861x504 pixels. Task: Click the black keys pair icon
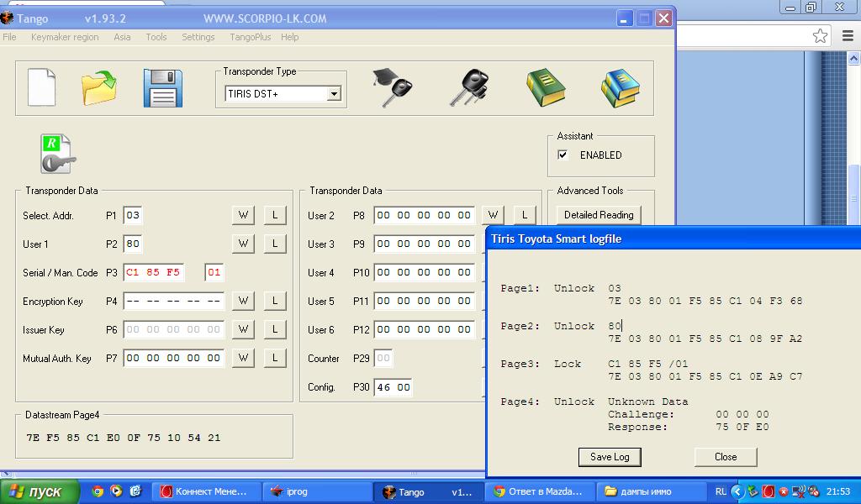tap(469, 87)
